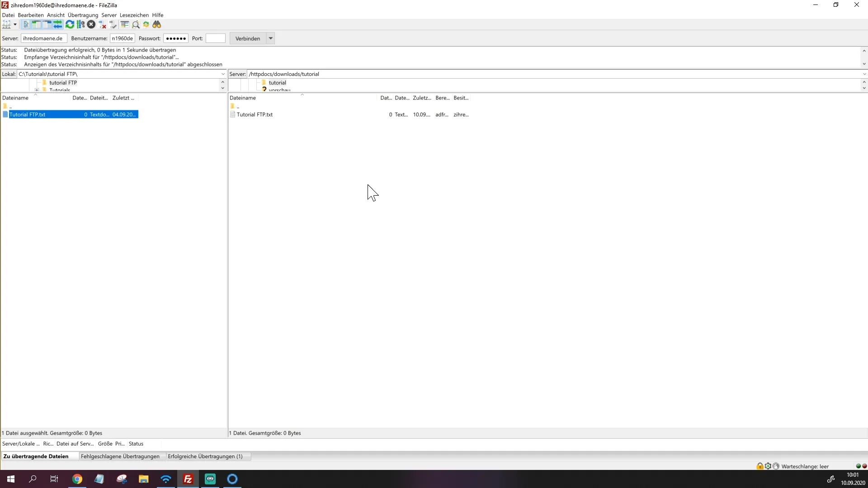
Task: Open the speed limits gauge icon
Action: point(776,466)
